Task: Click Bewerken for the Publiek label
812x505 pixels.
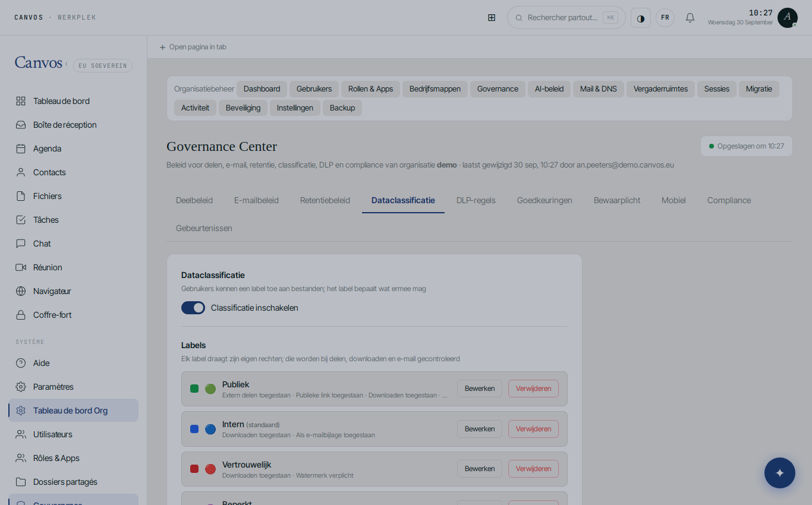Action: pyautogui.click(x=480, y=389)
